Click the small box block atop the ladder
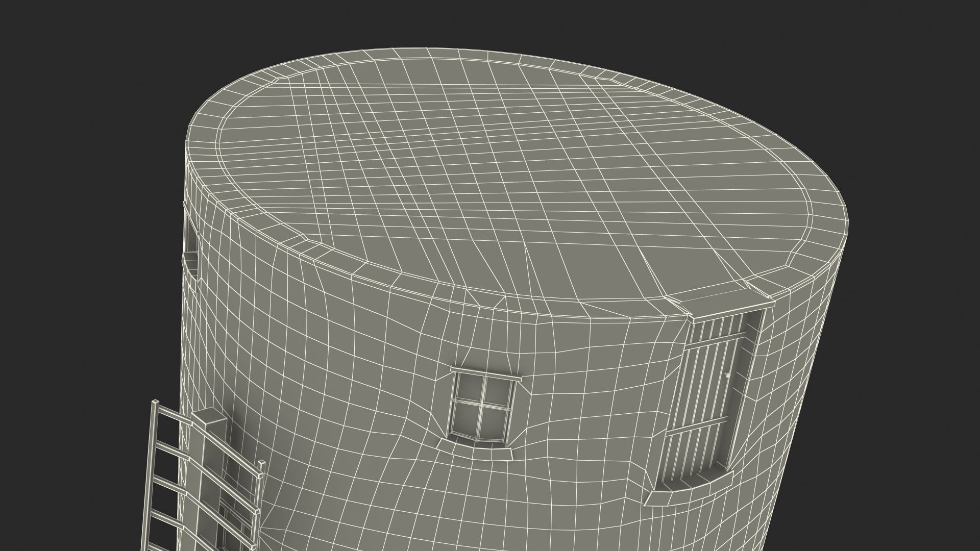 pyautogui.click(x=208, y=418)
